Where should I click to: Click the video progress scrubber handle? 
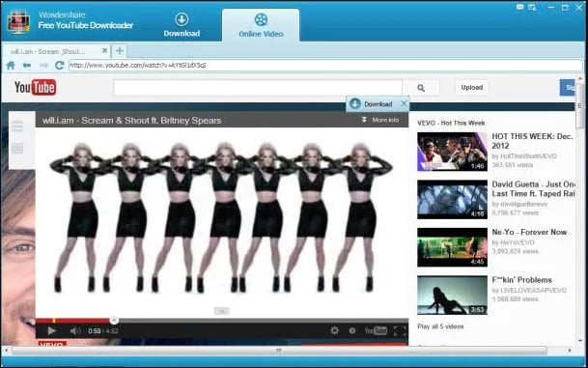[x=114, y=320]
